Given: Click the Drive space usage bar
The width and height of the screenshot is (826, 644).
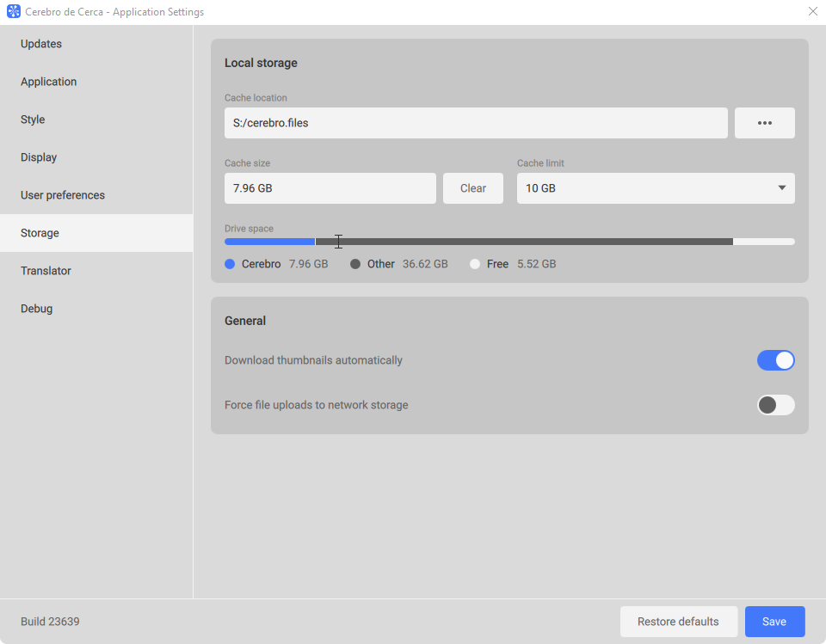Looking at the screenshot, I should [x=509, y=242].
